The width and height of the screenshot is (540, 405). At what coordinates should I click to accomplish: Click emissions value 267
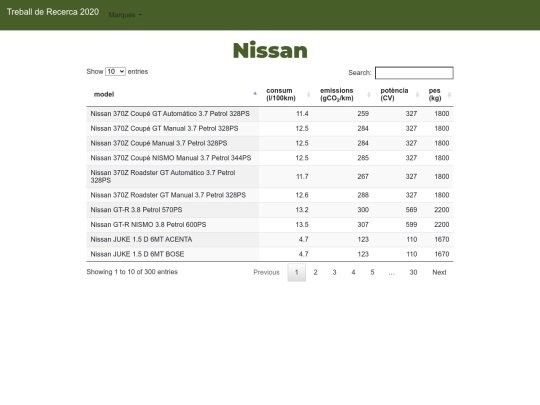[363, 177]
